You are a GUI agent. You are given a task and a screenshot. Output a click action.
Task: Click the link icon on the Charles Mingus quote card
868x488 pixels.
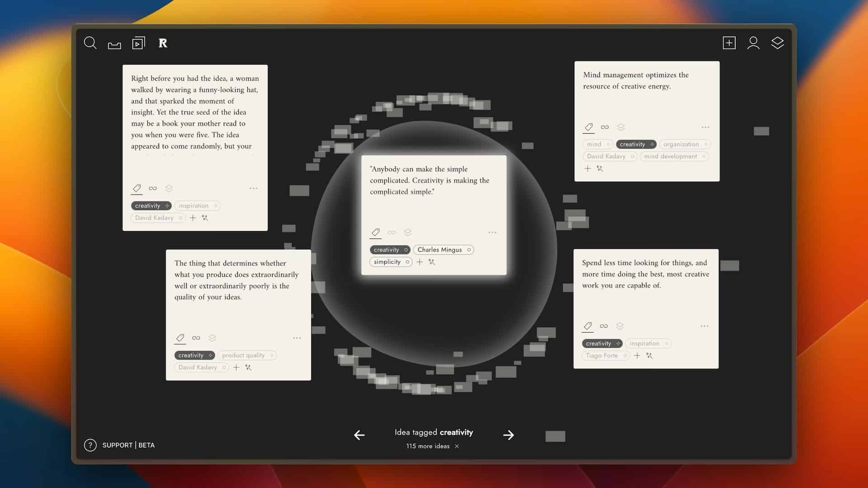pyautogui.click(x=392, y=232)
